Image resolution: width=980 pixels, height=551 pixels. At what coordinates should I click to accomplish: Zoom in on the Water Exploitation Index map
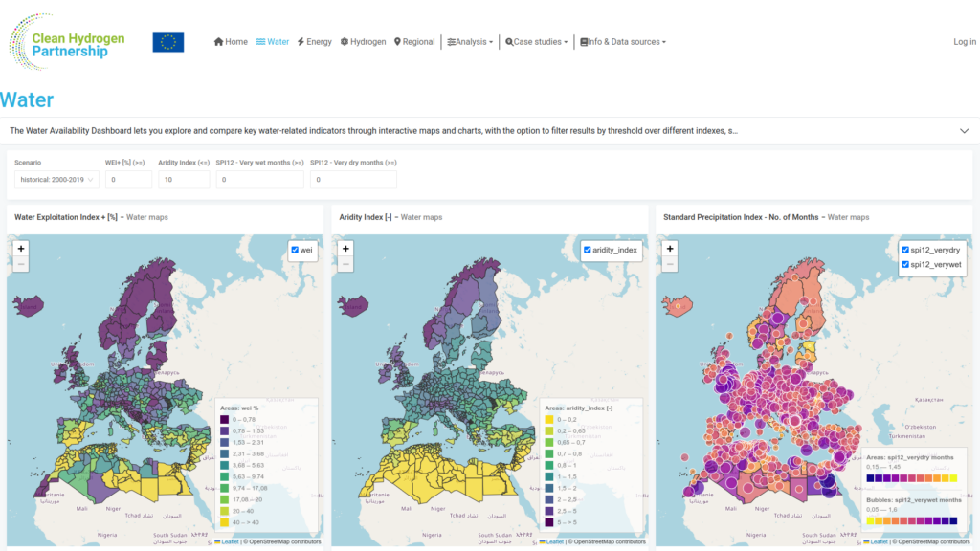pyautogui.click(x=21, y=249)
